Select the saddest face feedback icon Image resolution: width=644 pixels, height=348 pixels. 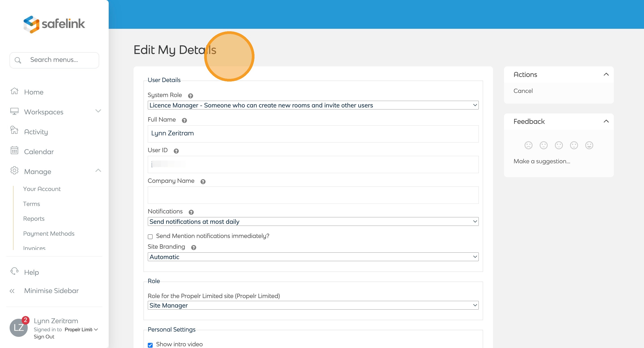tap(528, 145)
